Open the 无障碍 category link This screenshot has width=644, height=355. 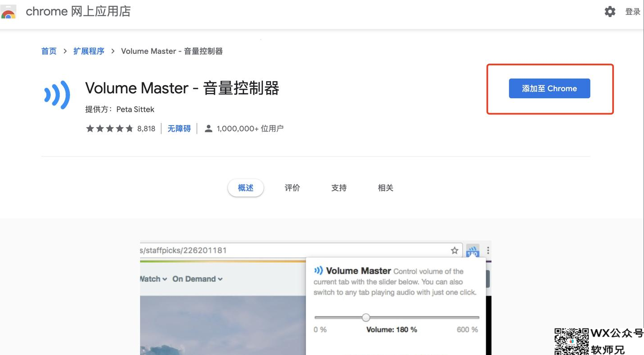[179, 129]
